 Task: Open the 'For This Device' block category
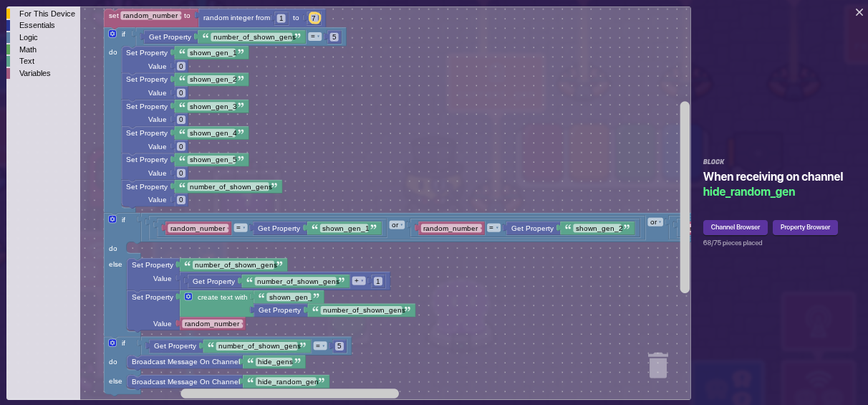coord(47,14)
